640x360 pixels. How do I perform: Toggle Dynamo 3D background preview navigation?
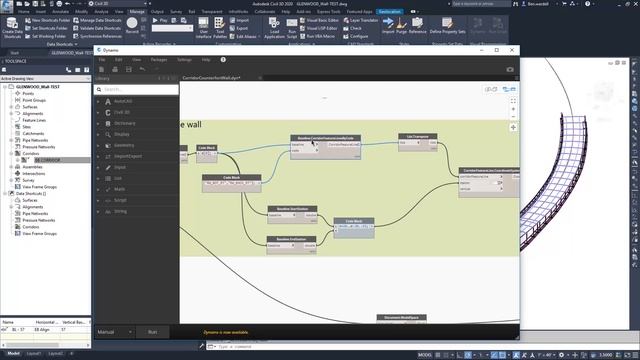pos(491,89)
